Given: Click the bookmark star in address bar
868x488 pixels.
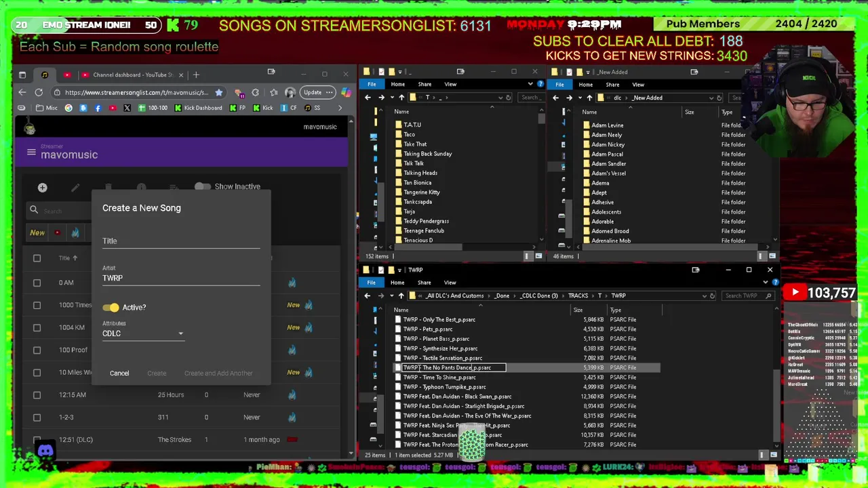Looking at the screenshot, I should coord(218,92).
